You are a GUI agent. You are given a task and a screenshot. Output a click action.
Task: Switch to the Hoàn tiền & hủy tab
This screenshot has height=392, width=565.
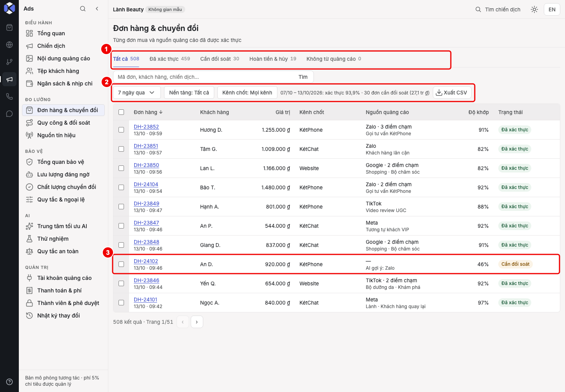tap(273, 59)
